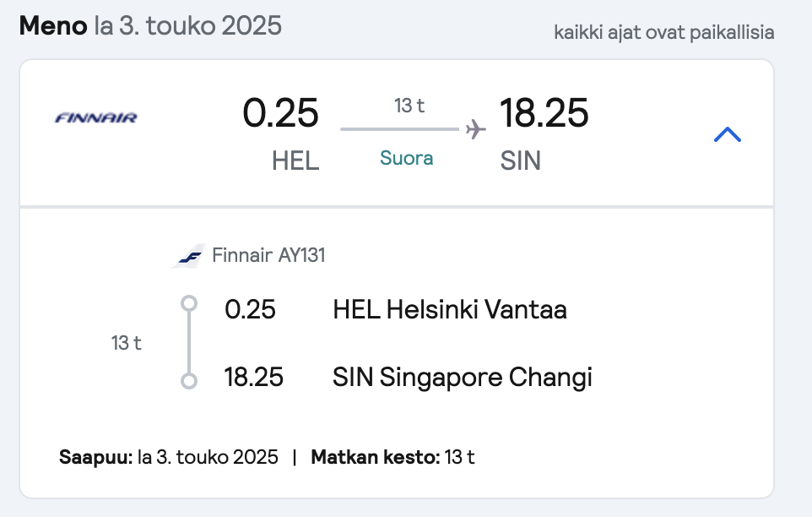Click the Finnair logo in the flight summary
Image resolution: width=812 pixels, height=517 pixels.
[x=96, y=118]
